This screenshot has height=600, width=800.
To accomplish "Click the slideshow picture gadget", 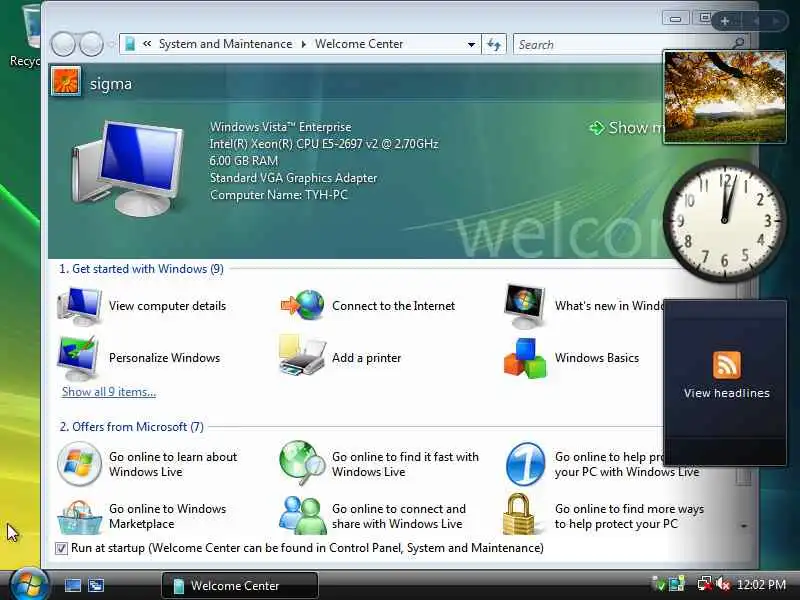I will tap(724, 97).
